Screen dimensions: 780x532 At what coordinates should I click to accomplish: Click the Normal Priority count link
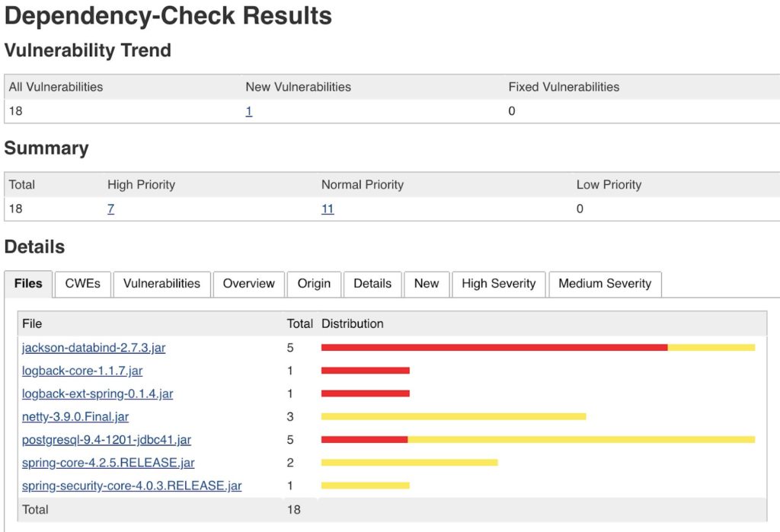(328, 208)
